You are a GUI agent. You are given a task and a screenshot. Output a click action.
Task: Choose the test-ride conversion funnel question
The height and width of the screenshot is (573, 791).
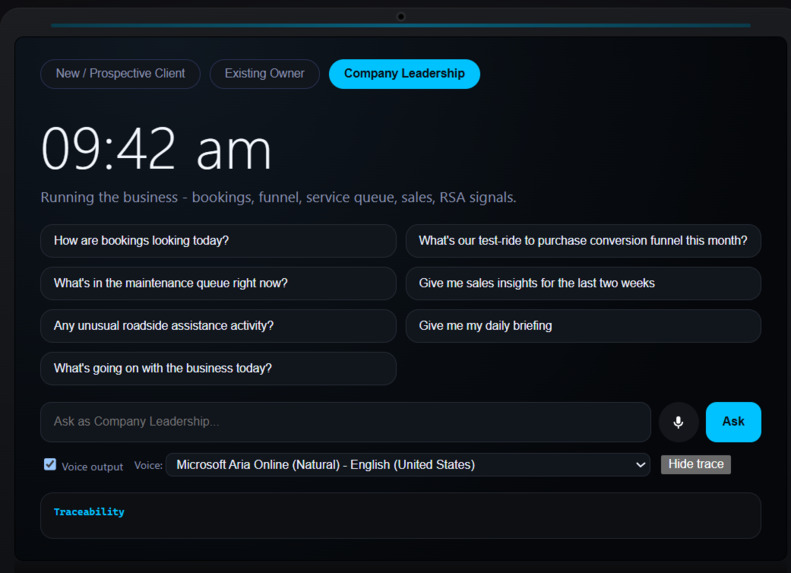coord(583,241)
